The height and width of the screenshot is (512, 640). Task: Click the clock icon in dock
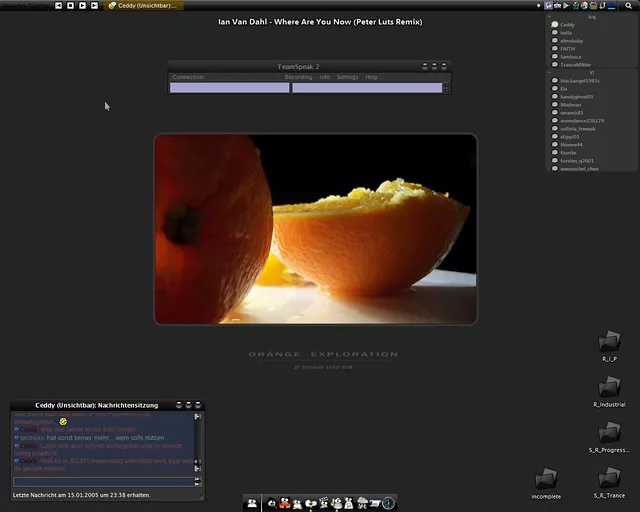point(389,503)
